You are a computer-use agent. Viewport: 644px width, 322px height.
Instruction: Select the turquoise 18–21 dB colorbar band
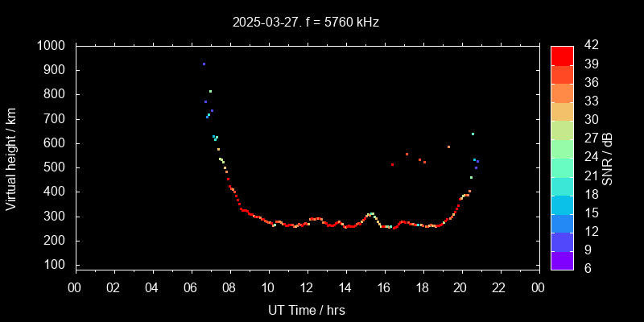point(562,185)
